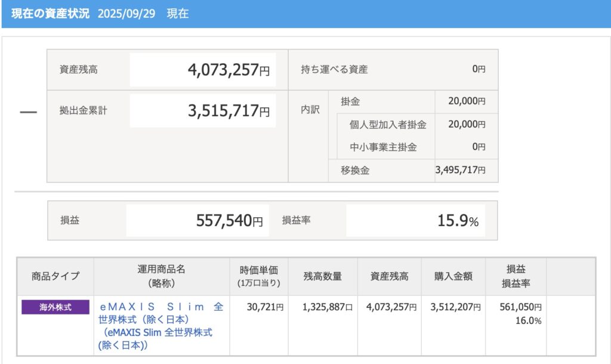The width and height of the screenshot is (611, 364).
Task: Click the 購入金額 column header
Action: [x=453, y=276]
